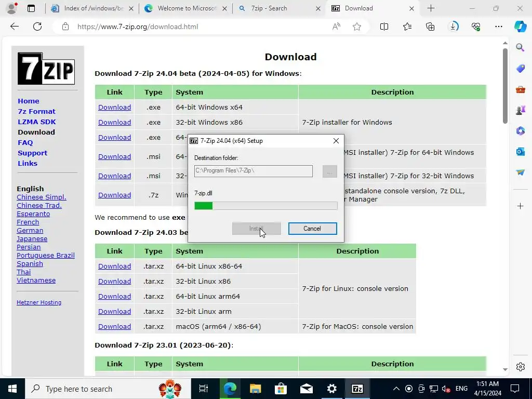Click the taskbar search box
The width and height of the screenshot is (532, 399).
coord(108,389)
